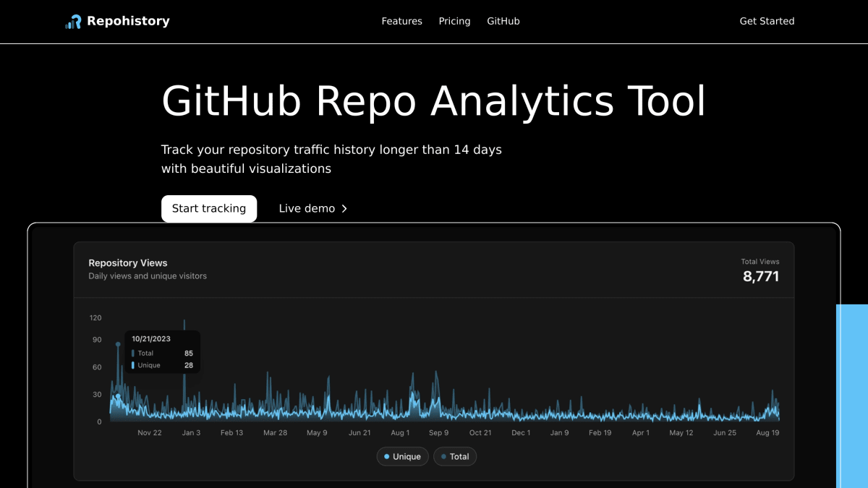
Task: Open the Features nav link
Action: click(x=401, y=21)
